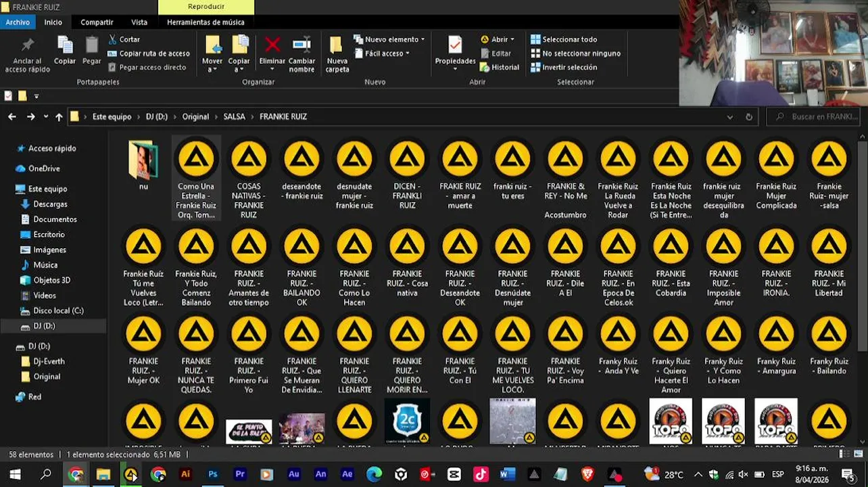The image size is (868, 487).
Task: Click Anclar al acceso rápido pin
Action: tap(28, 54)
